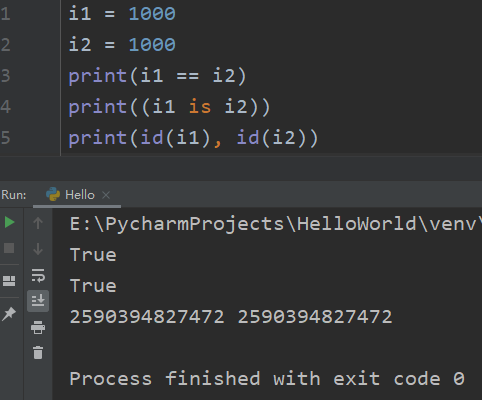This screenshot has height=400, width=482.
Task: Click the code line 'i1 = 1000'
Action: click(122, 14)
